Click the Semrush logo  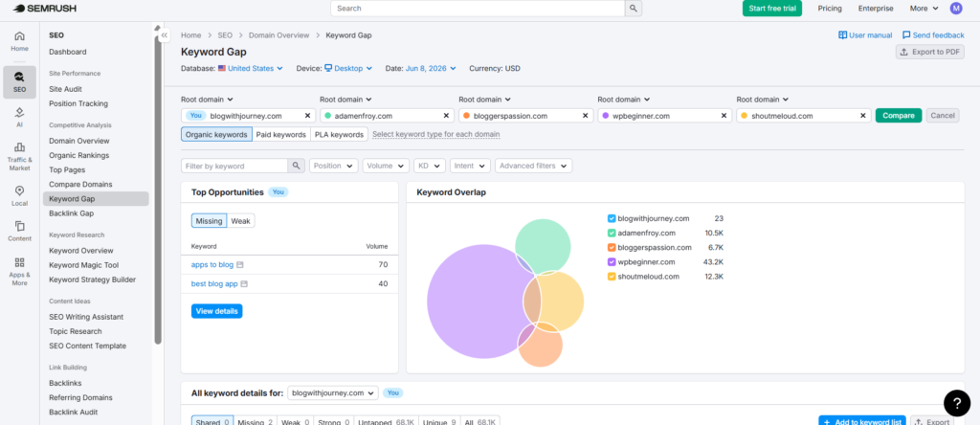44,8
